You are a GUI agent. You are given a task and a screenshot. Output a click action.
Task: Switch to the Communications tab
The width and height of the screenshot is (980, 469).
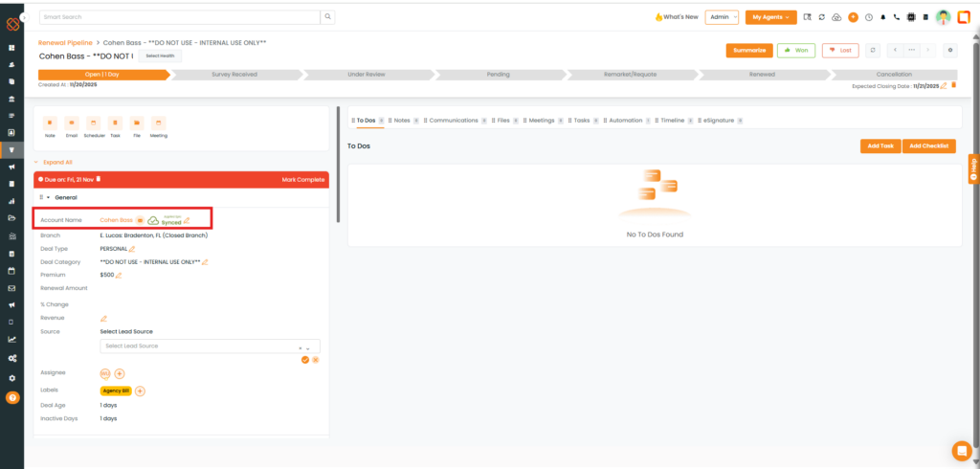pos(453,121)
